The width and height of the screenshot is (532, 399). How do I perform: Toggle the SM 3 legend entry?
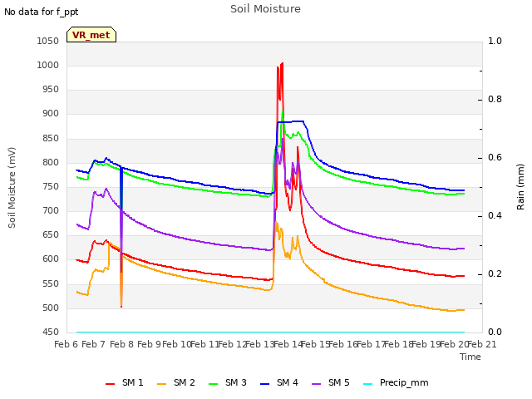[x=228, y=383]
